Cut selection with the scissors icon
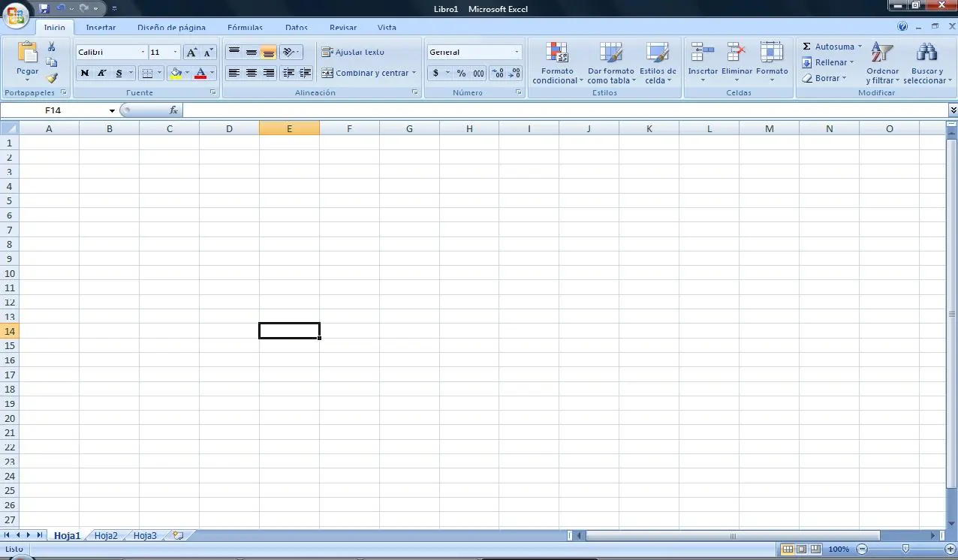 (52, 47)
